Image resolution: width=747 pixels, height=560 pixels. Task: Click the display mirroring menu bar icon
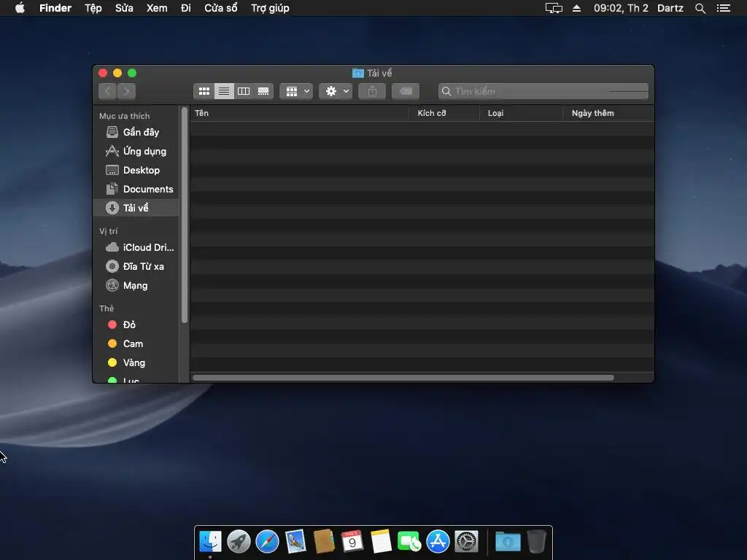554,8
